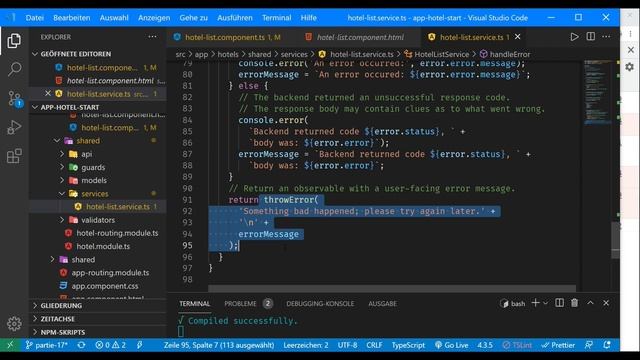This screenshot has width=640, height=360.
Task: Open the Auswahl menu
Action: coord(114,18)
